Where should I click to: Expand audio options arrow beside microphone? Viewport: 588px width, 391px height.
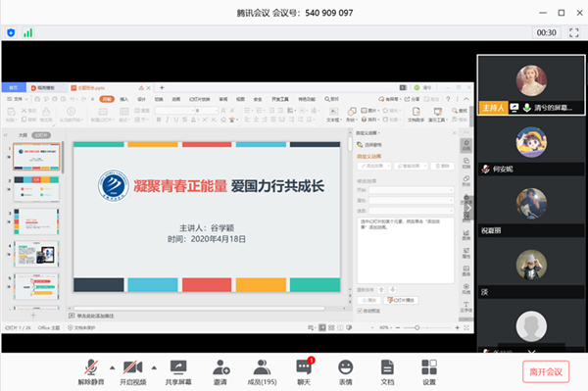112,367
